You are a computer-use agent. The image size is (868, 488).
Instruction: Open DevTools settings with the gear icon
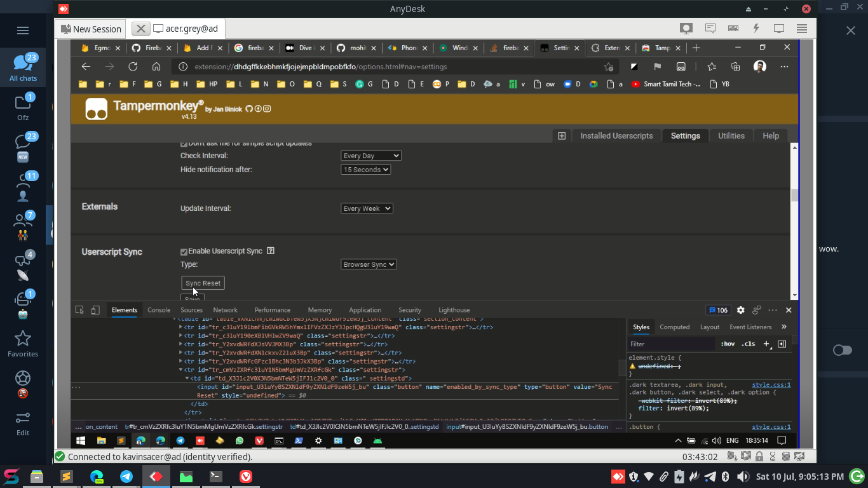[740, 310]
